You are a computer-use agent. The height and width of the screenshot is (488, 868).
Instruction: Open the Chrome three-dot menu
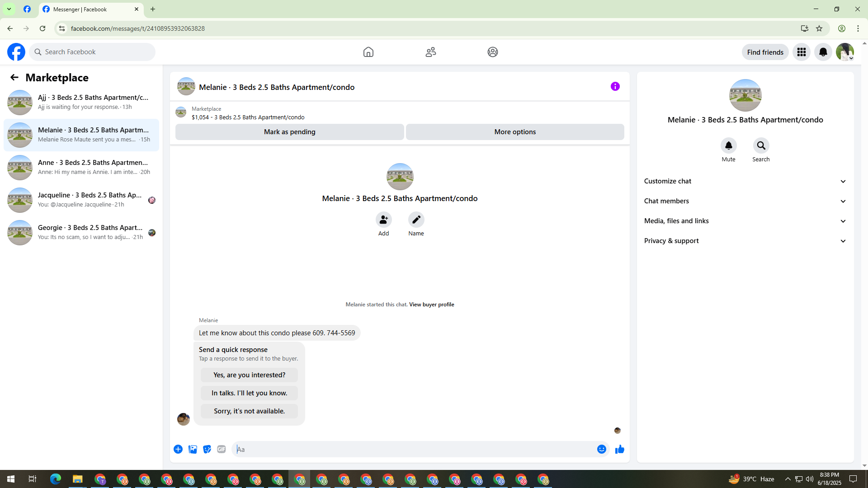click(x=858, y=28)
